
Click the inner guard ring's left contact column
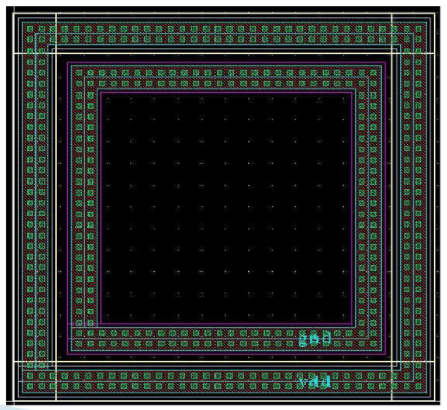(x=85, y=208)
